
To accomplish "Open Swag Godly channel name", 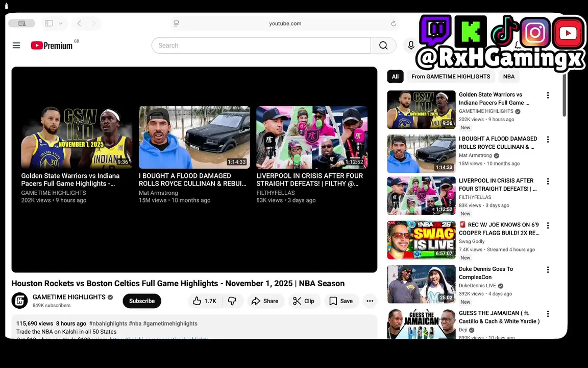I will 472,241.
